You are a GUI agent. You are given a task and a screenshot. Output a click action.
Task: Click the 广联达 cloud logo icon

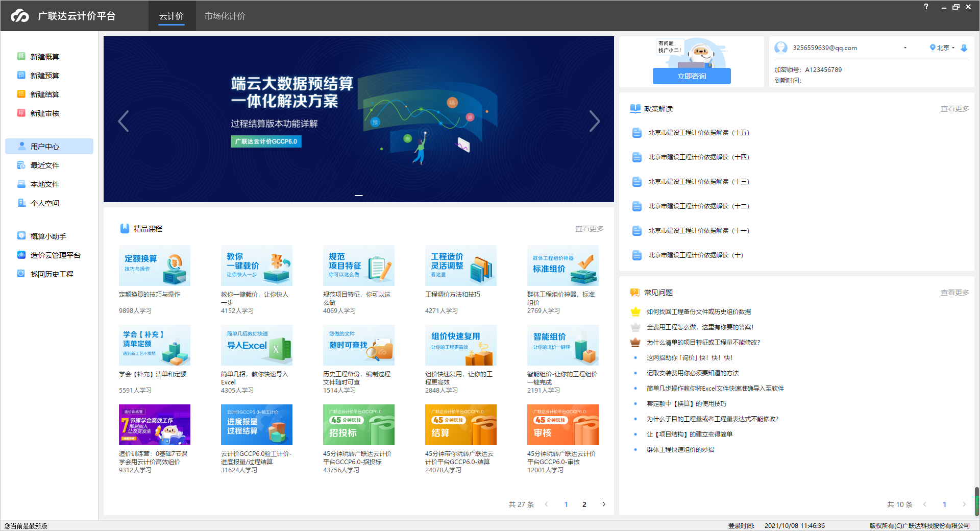point(20,16)
